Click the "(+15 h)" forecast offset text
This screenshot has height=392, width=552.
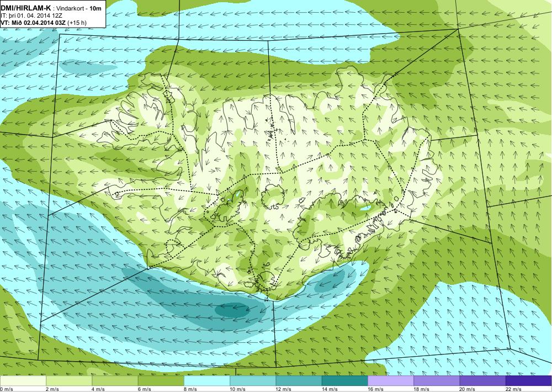click(77, 23)
